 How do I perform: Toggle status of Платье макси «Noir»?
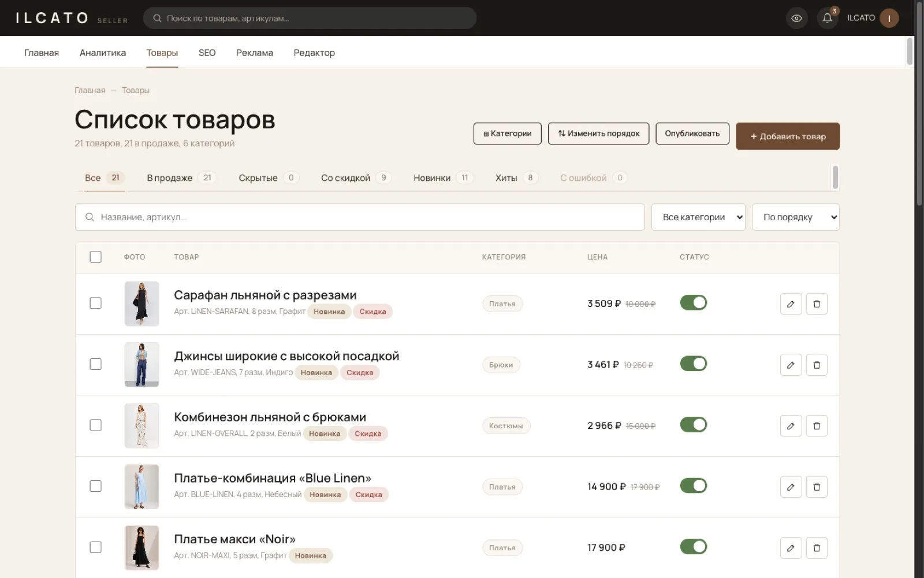coord(694,547)
